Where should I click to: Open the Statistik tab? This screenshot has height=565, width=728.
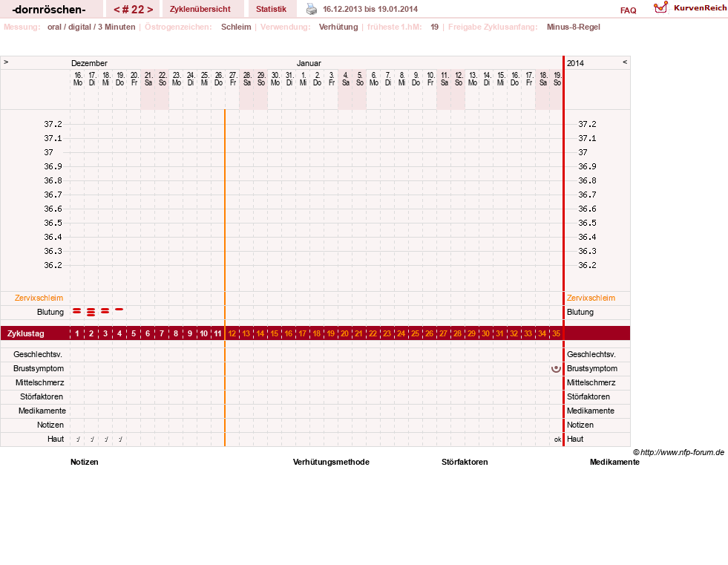coord(271,10)
